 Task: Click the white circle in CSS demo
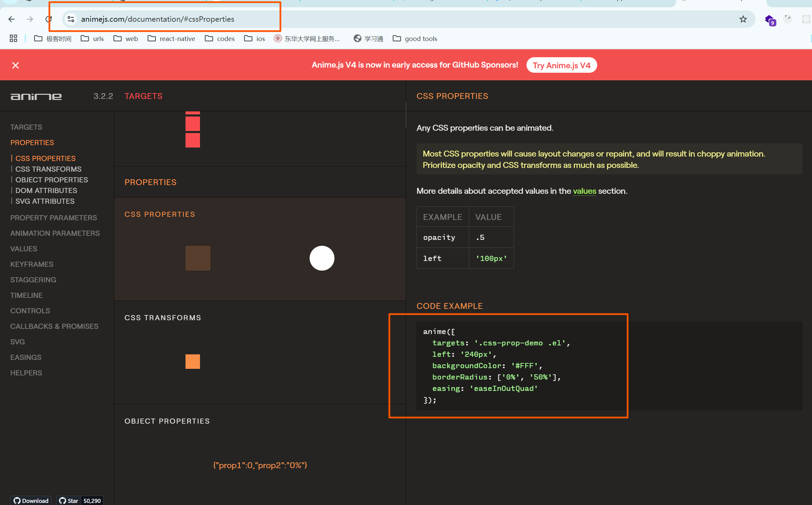coord(322,258)
